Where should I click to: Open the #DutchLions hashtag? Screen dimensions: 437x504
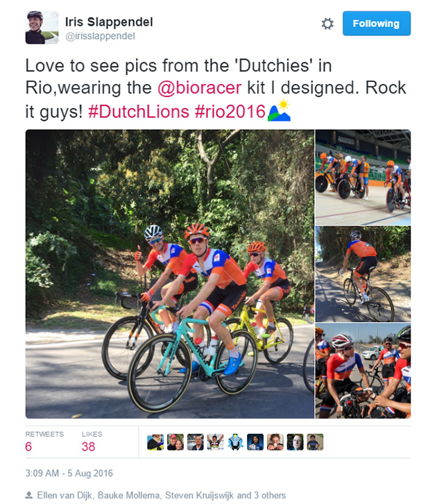tap(139, 112)
